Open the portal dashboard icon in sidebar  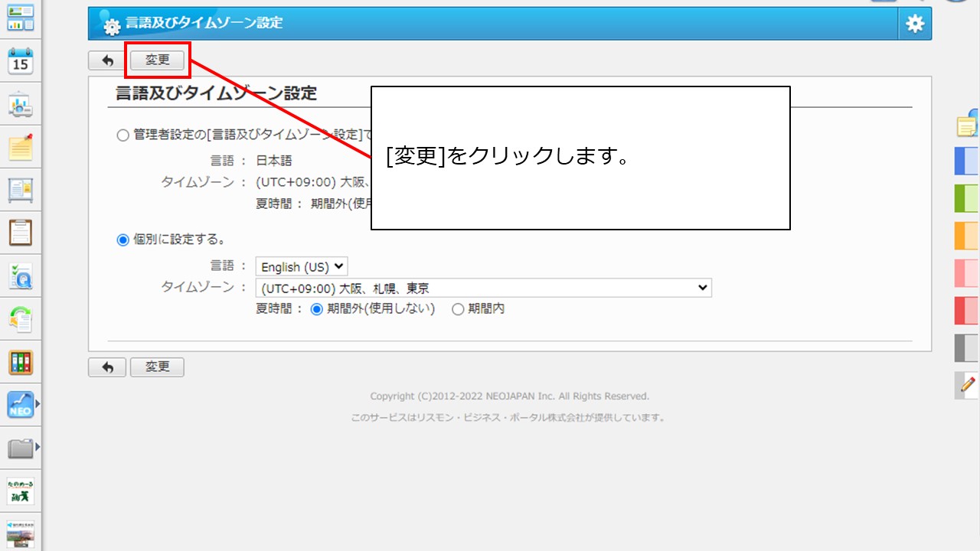point(21,17)
